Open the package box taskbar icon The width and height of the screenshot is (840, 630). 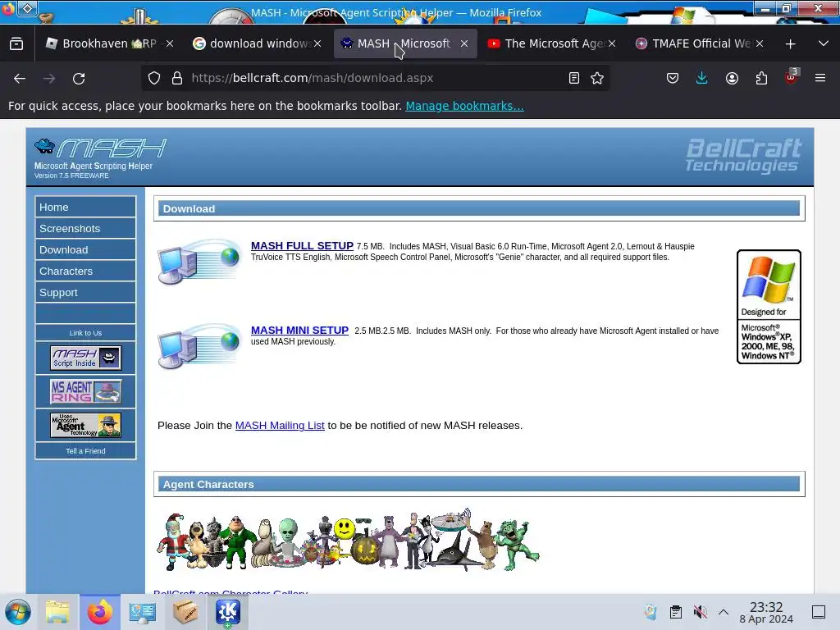point(185,612)
